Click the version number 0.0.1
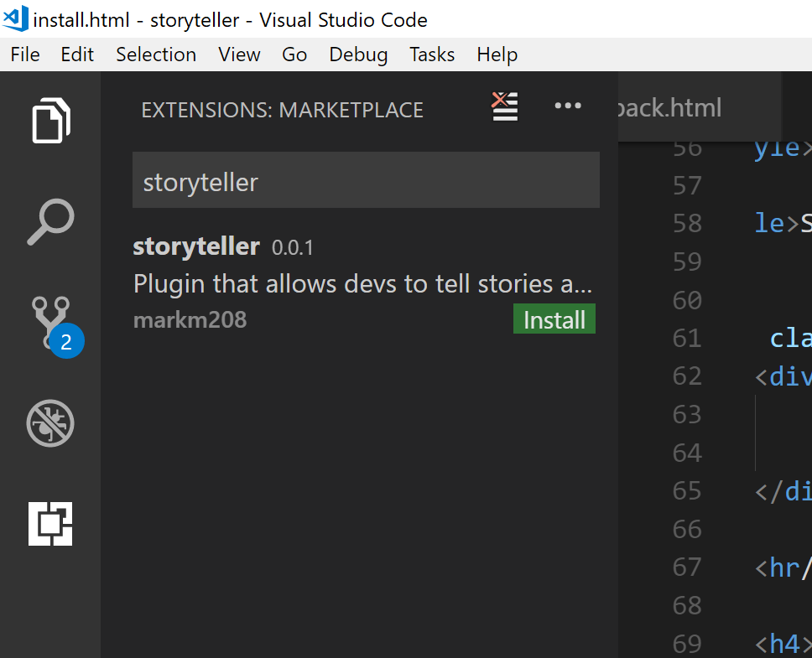 tap(293, 248)
